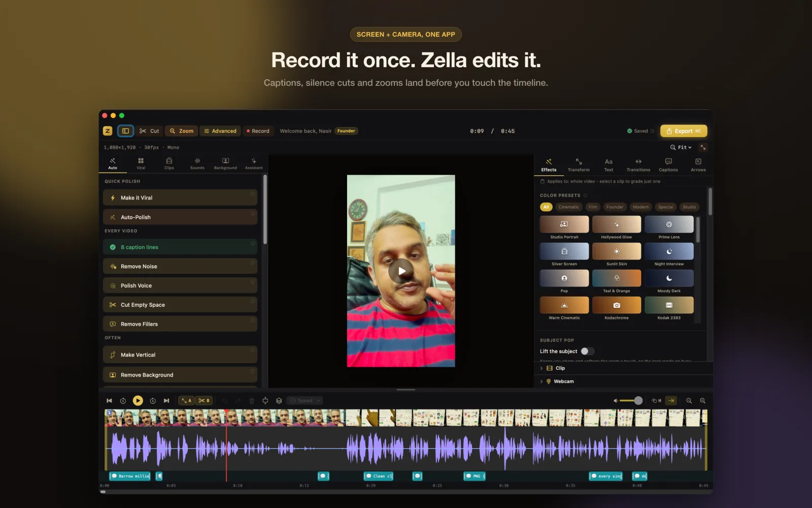Select the trim A tool
The image size is (812, 508).
[186, 401]
